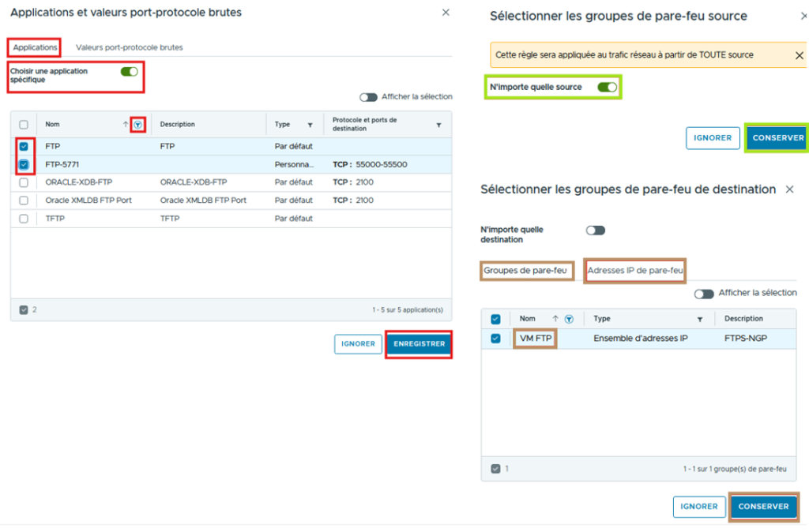The height and width of the screenshot is (532, 809).
Task: Toggle 'Afficher la sélection' in applications dialog
Action: pyautogui.click(x=368, y=97)
